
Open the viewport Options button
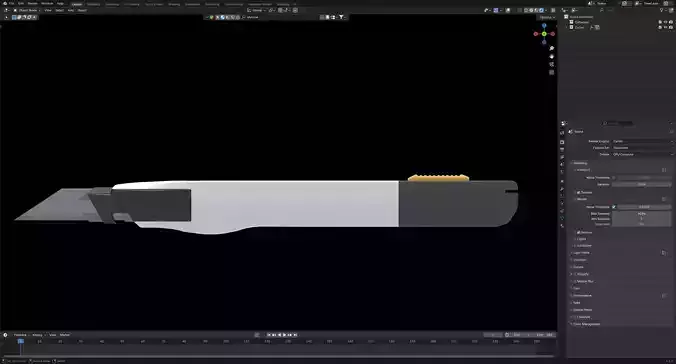pyautogui.click(x=547, y=17)
